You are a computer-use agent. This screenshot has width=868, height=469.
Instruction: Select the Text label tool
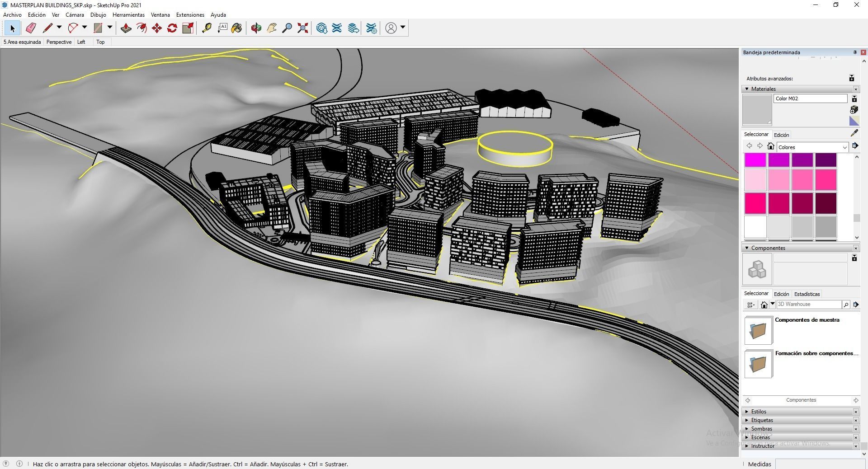click(222, 28)
